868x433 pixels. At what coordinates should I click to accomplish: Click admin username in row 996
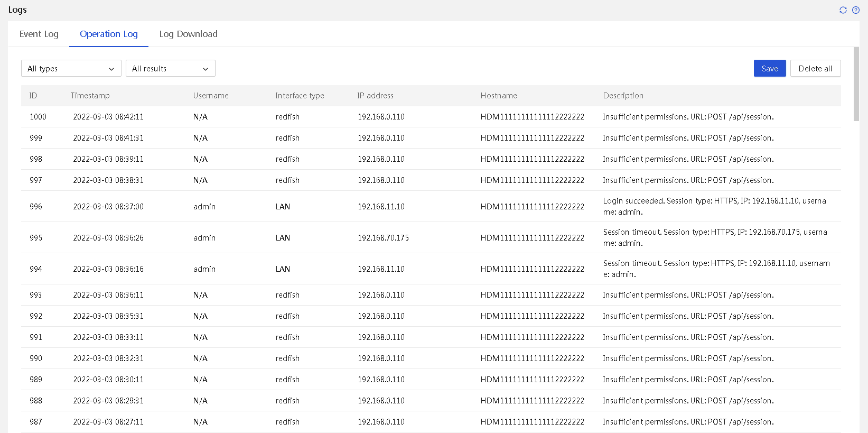click(204, 207)
